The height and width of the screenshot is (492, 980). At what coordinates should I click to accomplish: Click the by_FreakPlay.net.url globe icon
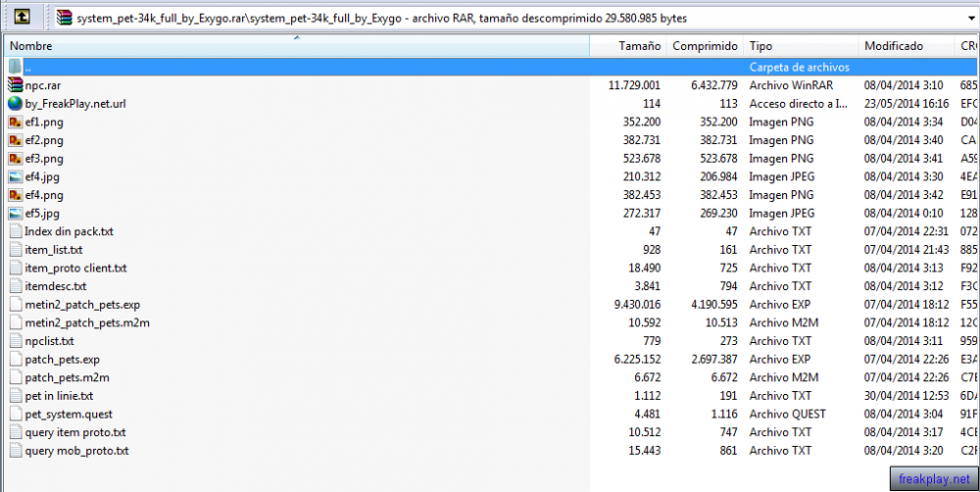tap(16, 103)
